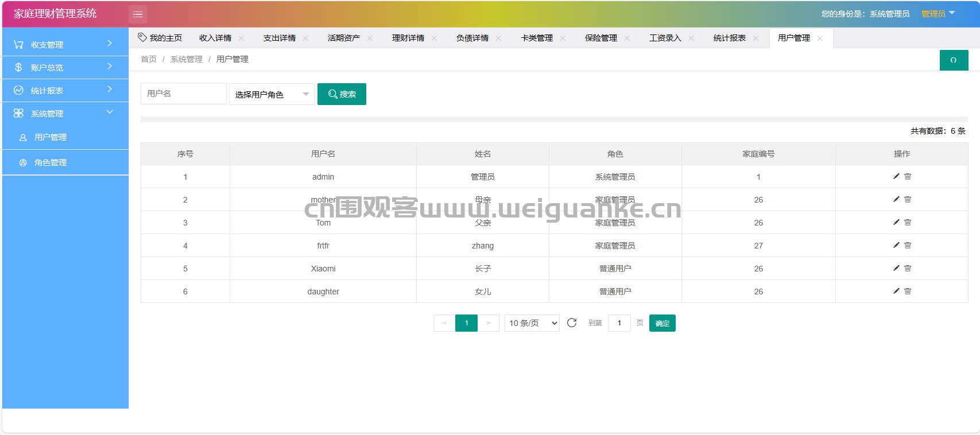
Task: Open the 10 条/页 page size dropdown
Action: pos(532,323)
